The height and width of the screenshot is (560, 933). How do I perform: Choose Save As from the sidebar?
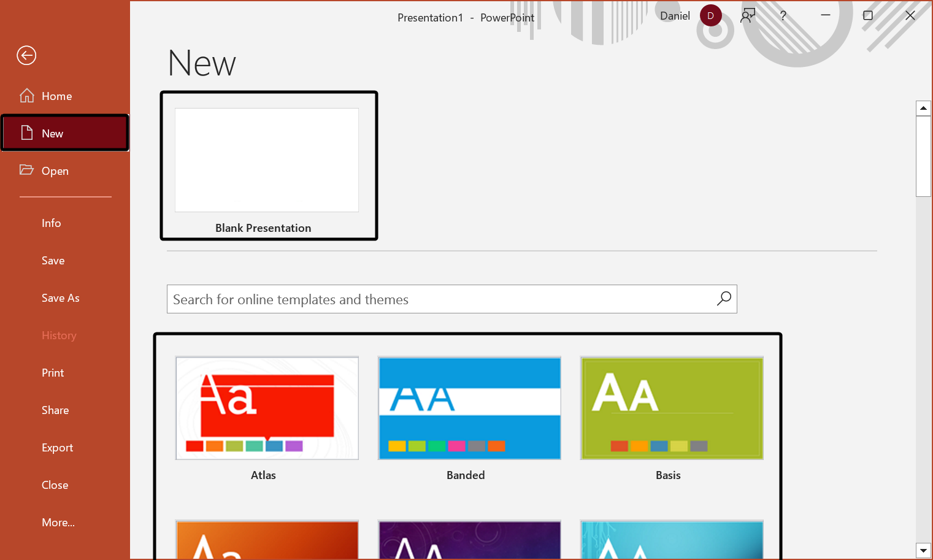(x=61, y=298)
